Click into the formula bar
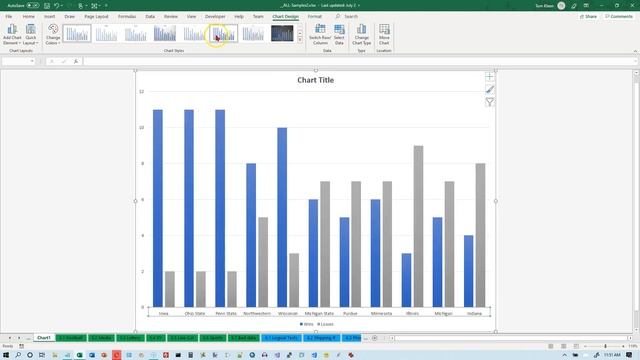This screenshot has width=640, height=360. coord(359,61)
